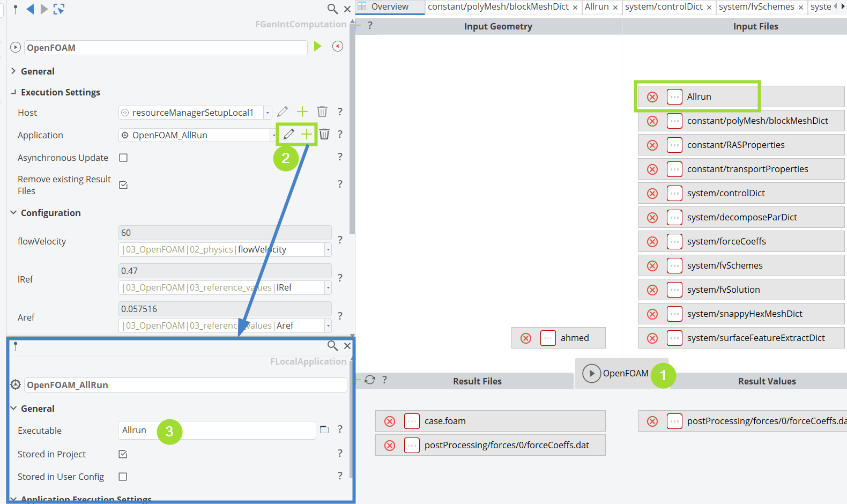847x504 pixels.
Task: Click the pin icon in the upper properties panel
Action: tap(16, 9)
